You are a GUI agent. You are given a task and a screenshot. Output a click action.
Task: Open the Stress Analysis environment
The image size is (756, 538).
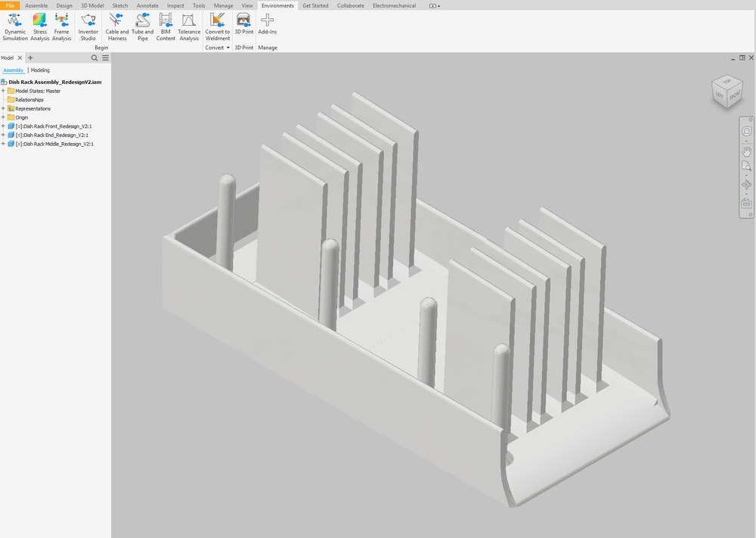tap(39, 27)
